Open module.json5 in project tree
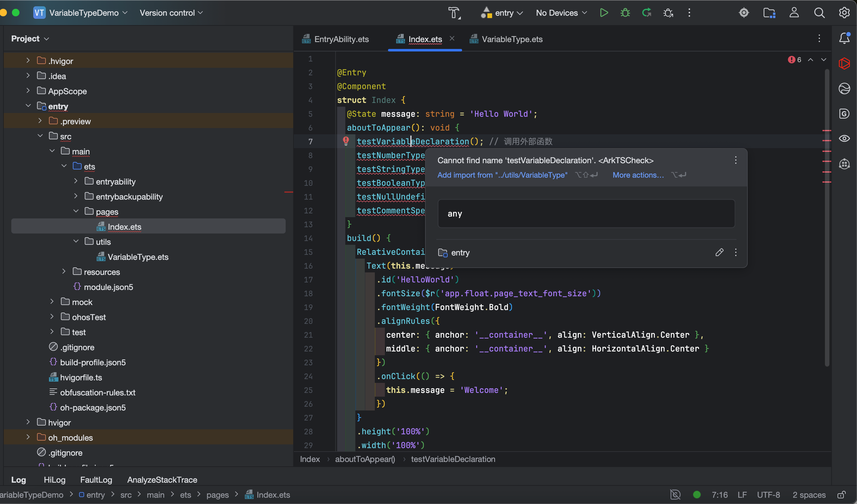This screenshot has height=504, width=857. [108, 287]
